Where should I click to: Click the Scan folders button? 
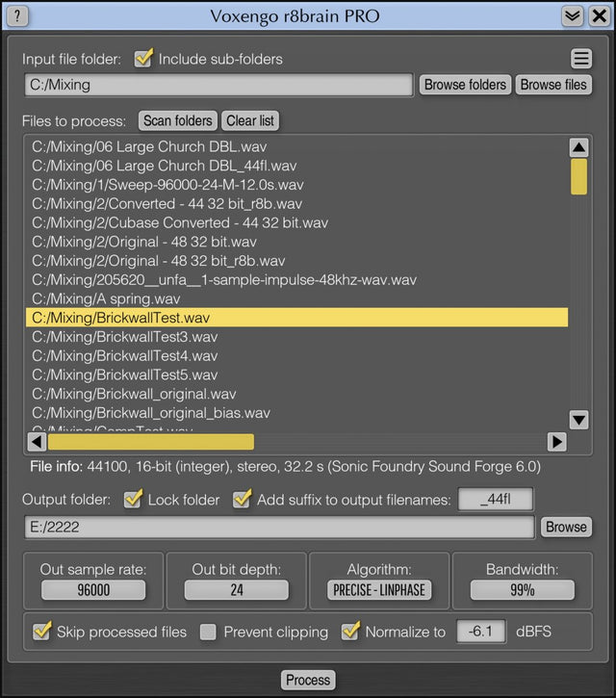click(178, 120)
